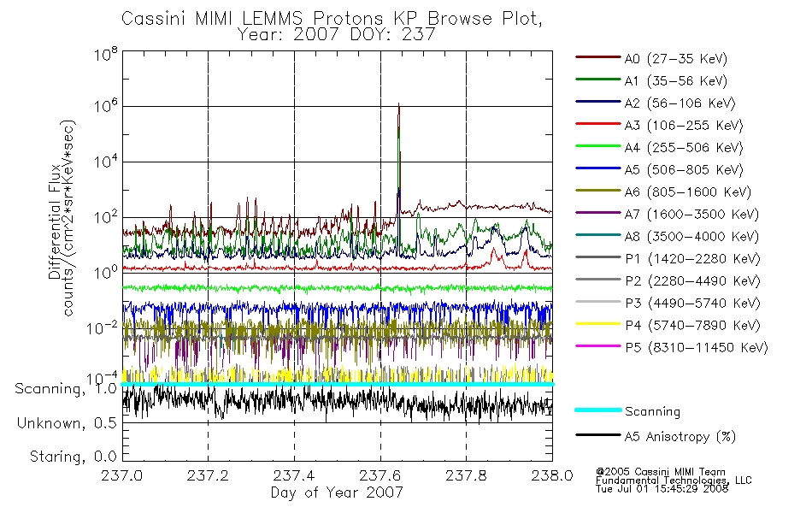Click the 'Unknown, 0.5' axis label
Screen dimensions: 812x513
click(x=67, y=423)
